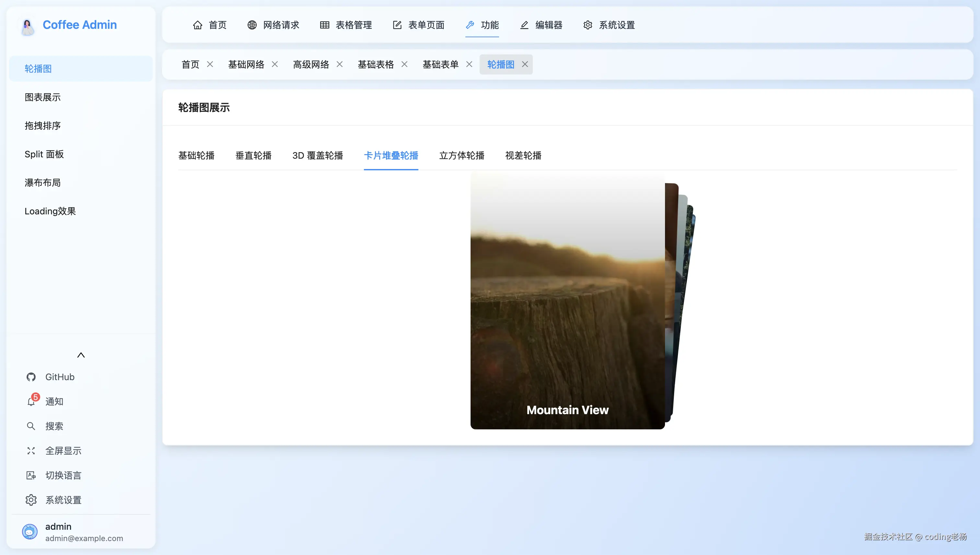Open notifications via the bell icon

point(31,402)
